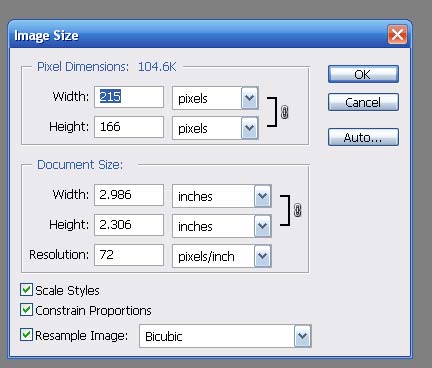
Task: Confirm with the OK button
Action: click(x=363, y=74)
